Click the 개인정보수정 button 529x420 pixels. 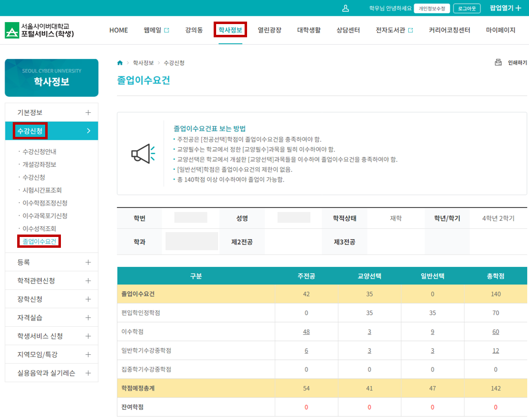tap(432, 8)
